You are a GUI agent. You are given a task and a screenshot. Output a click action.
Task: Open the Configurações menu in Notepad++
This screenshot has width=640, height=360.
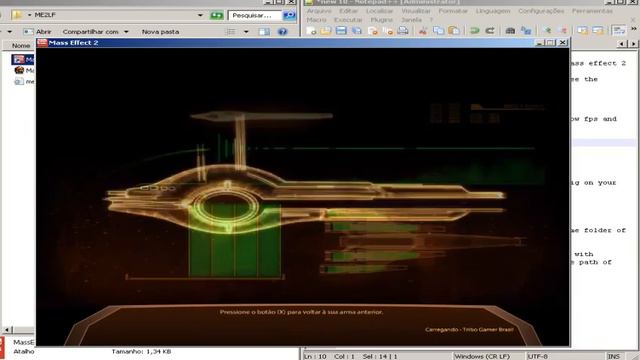541,11
